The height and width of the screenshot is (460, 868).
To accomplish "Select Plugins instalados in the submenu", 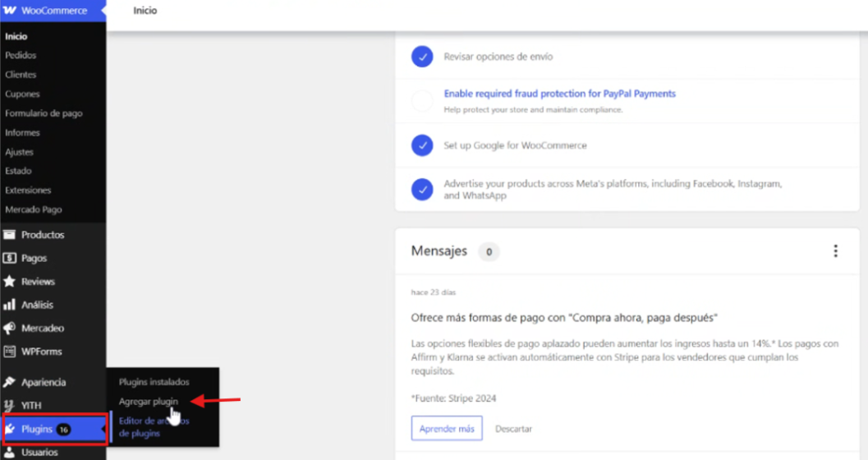I will 154,382.
